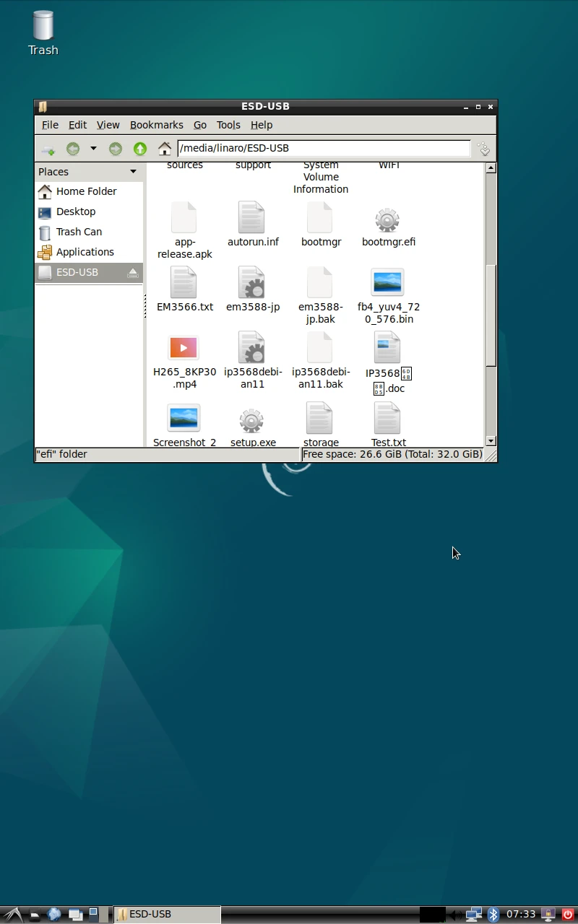This screenshot has width=578, height=924.
Task: Eject the ESD-USB drive
Action: (133, 273)
